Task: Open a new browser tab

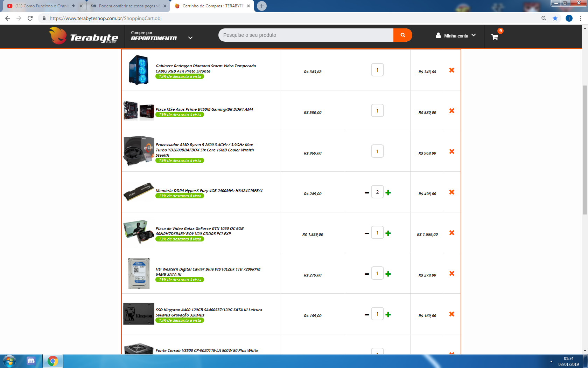Action: pos(262,6)
